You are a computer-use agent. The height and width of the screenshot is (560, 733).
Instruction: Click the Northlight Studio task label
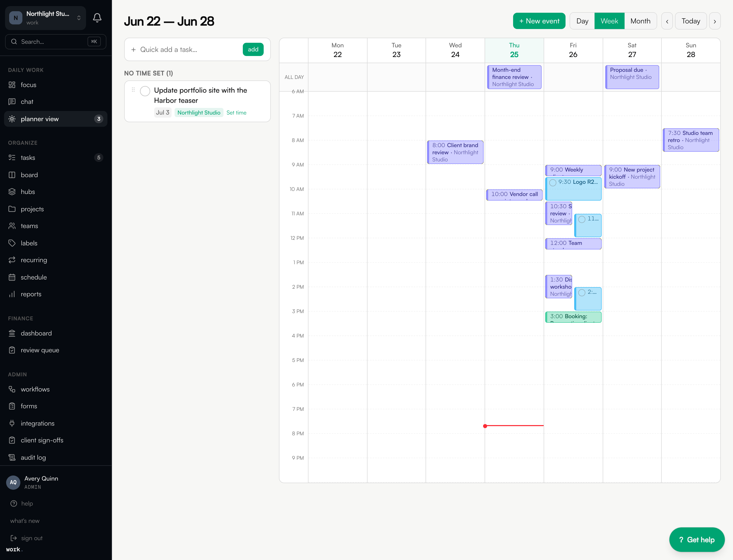click(199, 113)
